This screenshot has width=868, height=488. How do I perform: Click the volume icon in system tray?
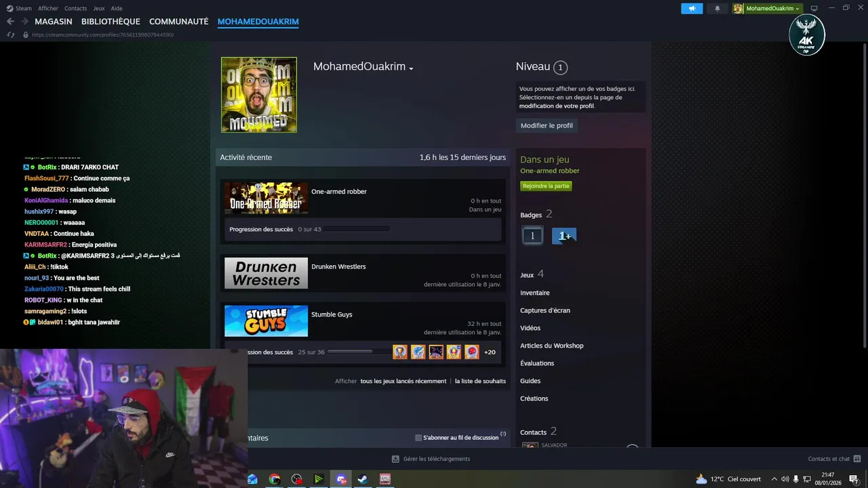785,479
